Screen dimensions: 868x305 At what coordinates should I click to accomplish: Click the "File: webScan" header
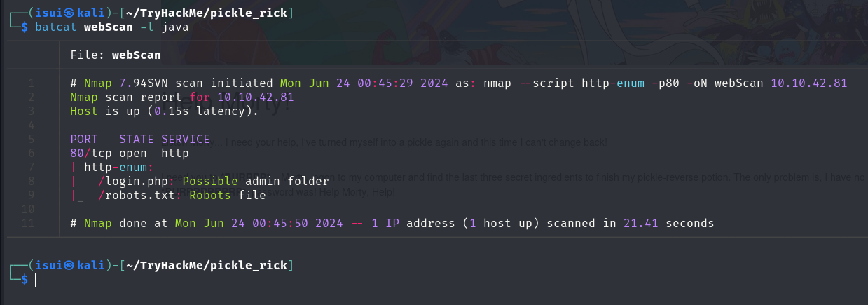click(x=116, y=55)
